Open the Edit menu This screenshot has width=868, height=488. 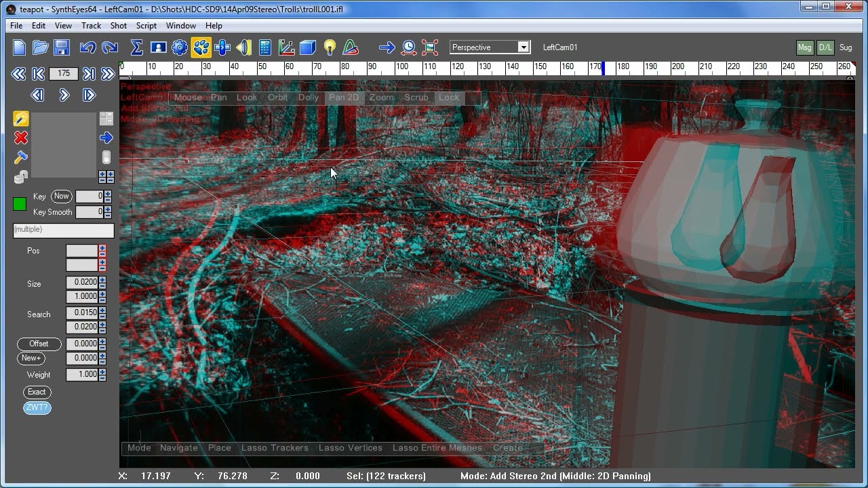coord(39,26)
